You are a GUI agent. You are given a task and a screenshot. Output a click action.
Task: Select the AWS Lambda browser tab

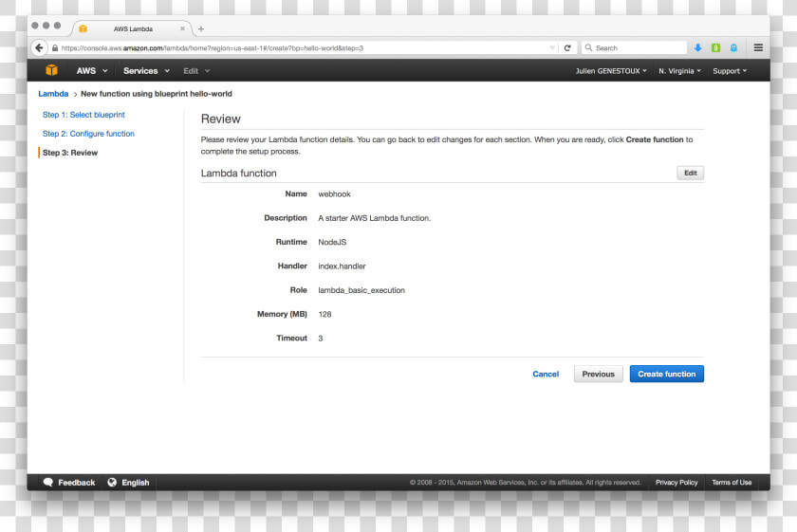point(133,29)
